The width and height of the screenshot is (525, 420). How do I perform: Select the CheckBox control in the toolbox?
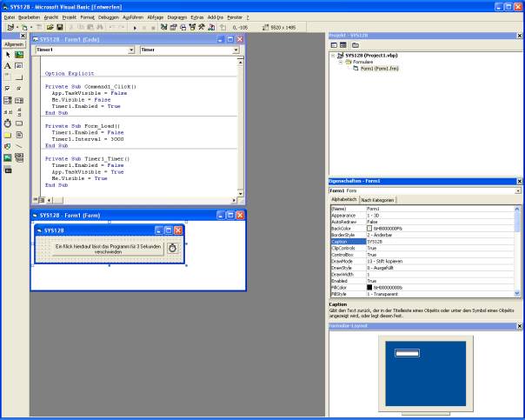coord(8,89)
